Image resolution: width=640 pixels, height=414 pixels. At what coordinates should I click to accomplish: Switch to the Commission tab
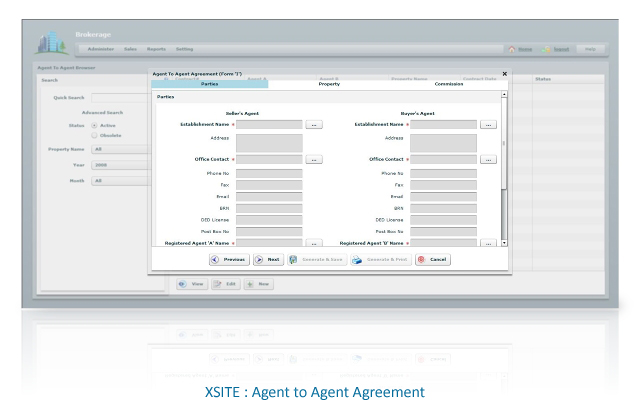tap(449, 84)
